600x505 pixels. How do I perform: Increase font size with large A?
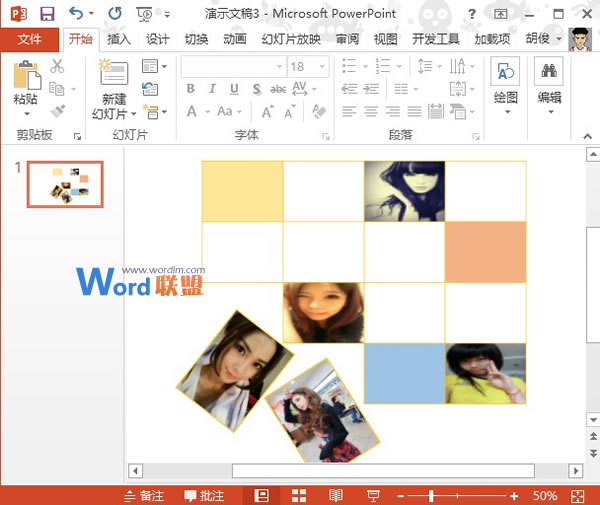pyautogui.click(x=267, y=112)
